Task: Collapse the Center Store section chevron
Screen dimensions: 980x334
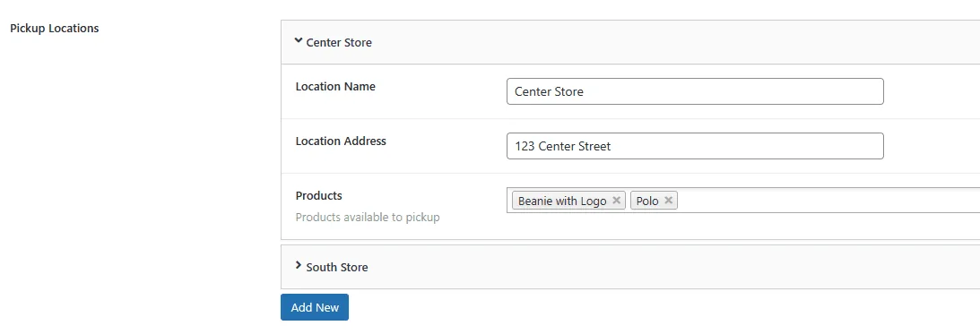Action: [299, 41]
